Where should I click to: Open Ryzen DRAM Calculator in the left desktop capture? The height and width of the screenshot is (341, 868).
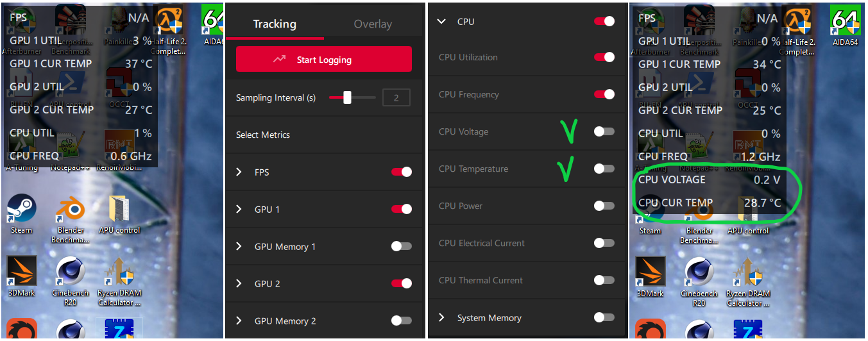pyautogui.click(x=119, y=272)
